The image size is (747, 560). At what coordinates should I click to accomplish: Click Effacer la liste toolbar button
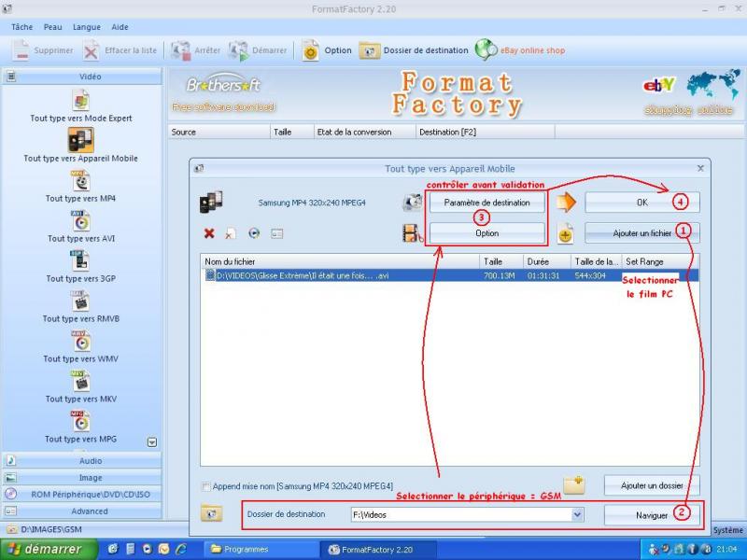tap(120, 50)
